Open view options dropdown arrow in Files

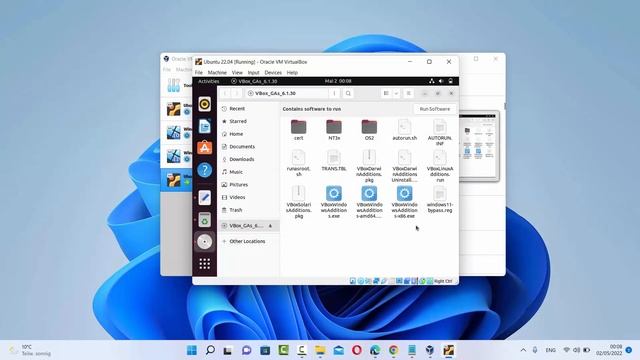[x=396, y=93]
